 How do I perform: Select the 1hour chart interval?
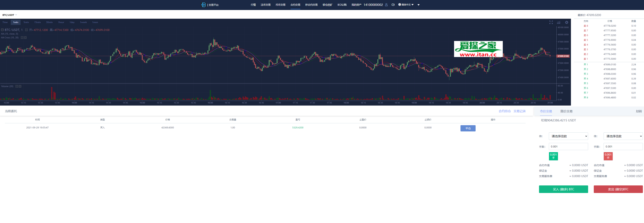point(61,22)
